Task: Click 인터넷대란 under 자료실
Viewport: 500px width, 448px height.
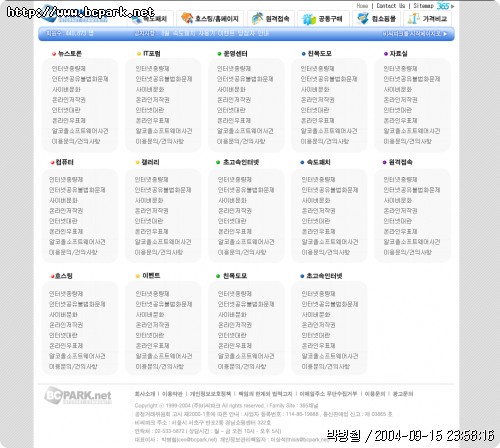Action: [398, 110]
